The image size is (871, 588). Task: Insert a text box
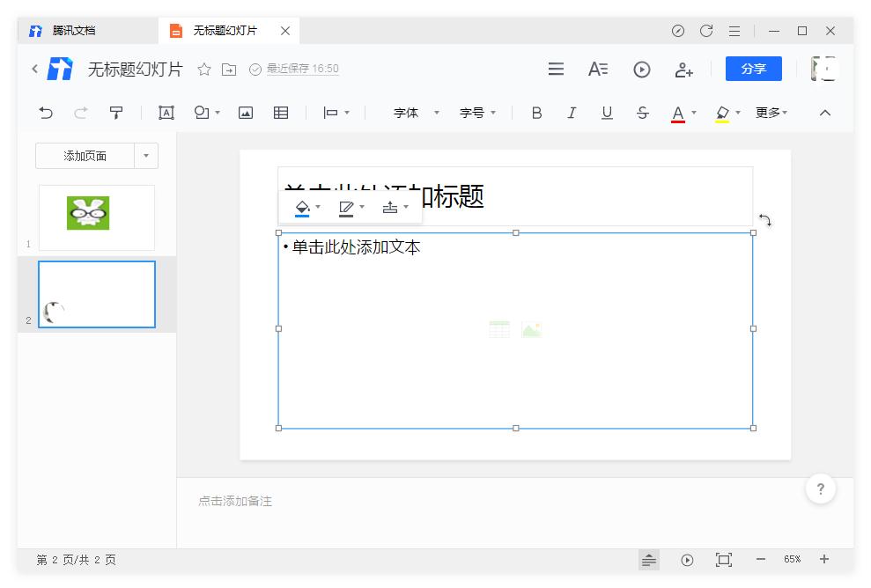(166, 114)
